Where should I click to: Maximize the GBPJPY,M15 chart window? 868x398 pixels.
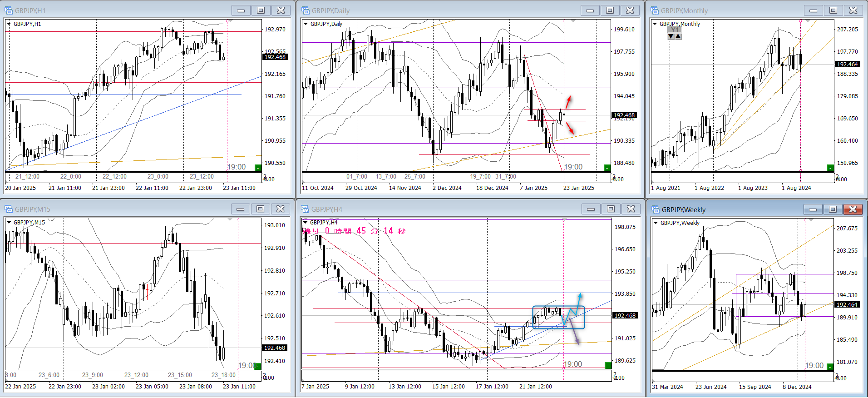click(x=260, y=209)
